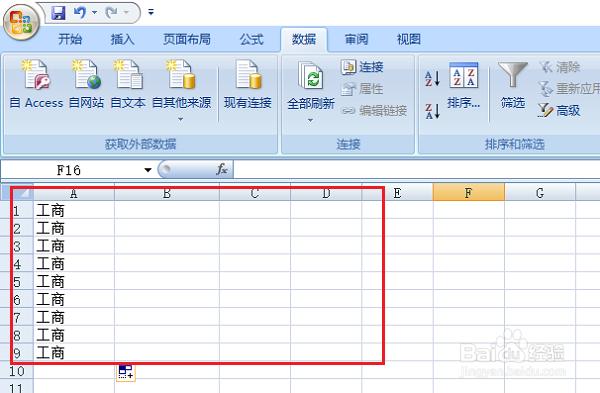Open the redo history dropdown arrow
Image resolution: width=600 pixels, height=393 pixels.
[126, 13]
